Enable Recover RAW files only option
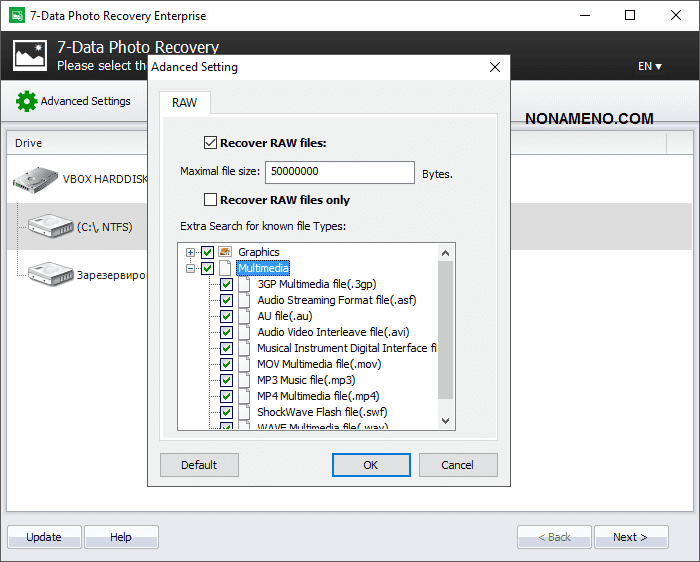This screenshot has width=700, height=562. click(x=210, y=200)
